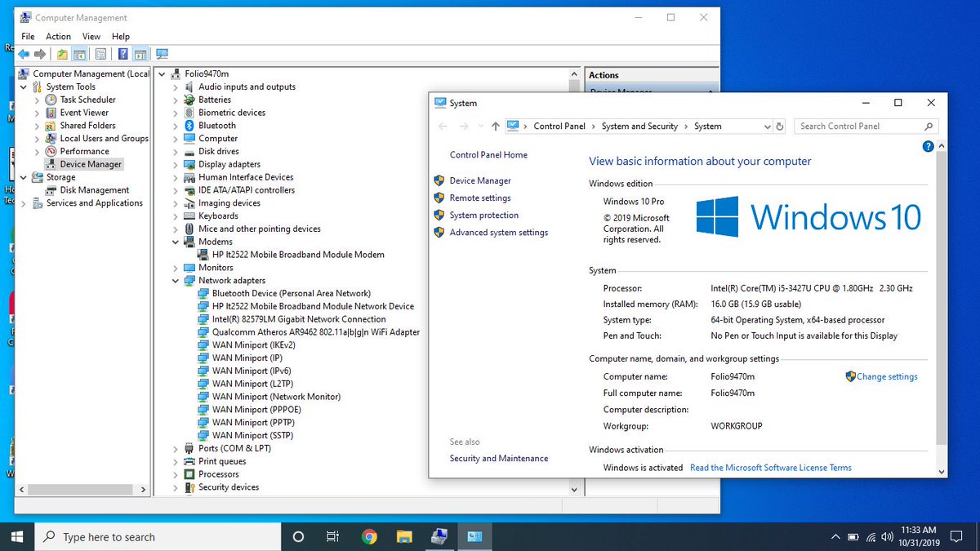The height and width of the screenshot is (551, 980).
Task: Click the blue help icon in System window
Action: [928, 146]
